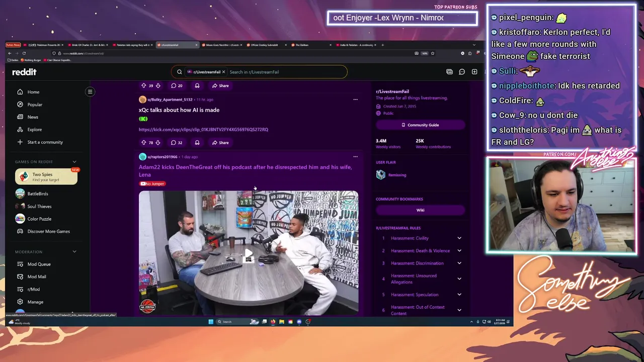Open user u/raptors201966 profile
644x362 pixels.
tap(162, 157)
